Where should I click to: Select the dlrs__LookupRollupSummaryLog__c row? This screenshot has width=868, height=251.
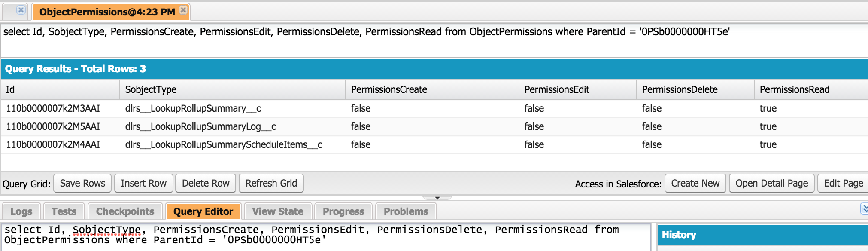pyautogui.click(x=200, y=127)
